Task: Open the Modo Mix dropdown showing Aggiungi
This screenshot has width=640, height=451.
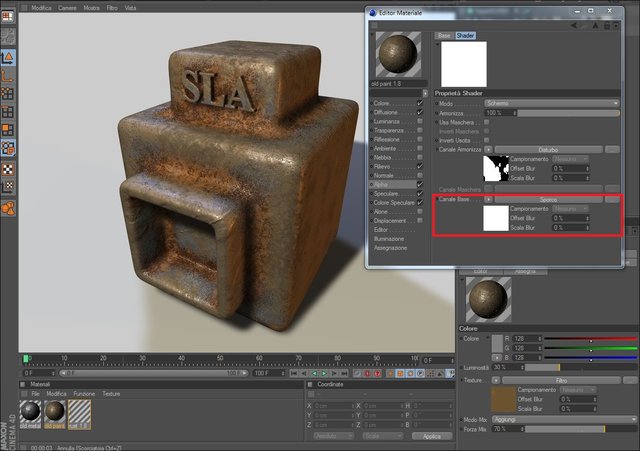Action: coord(564,420)
